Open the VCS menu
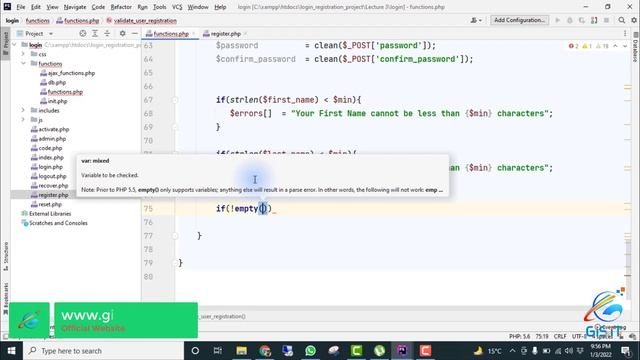 point(177,7)
